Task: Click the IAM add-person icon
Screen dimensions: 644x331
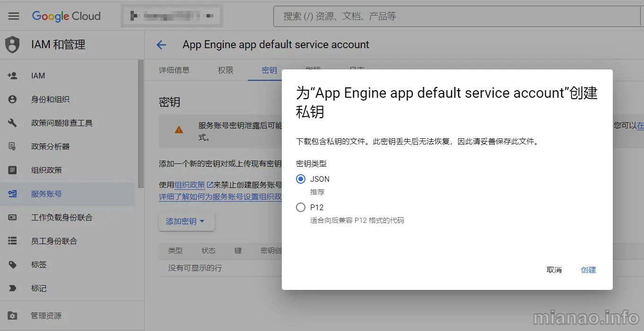Action: [13, 76]
